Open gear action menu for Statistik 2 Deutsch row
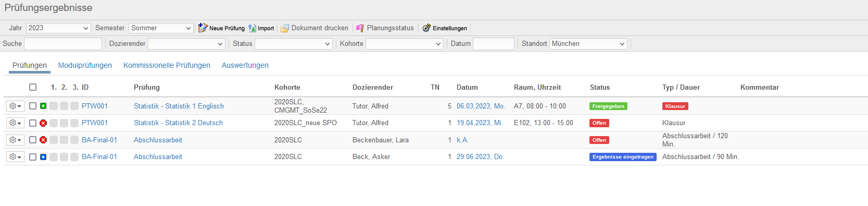This screenshot has height=206, width=868. pos(15,123)
